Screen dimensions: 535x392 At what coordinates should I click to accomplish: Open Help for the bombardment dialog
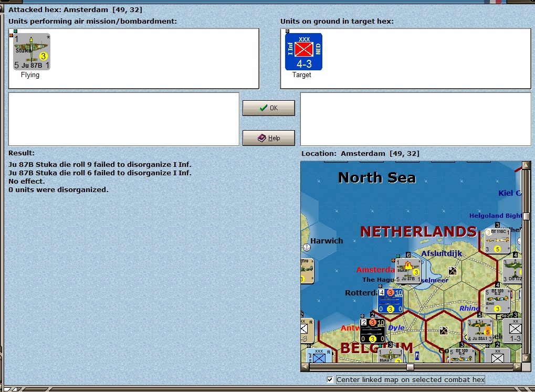pos(268,138)
